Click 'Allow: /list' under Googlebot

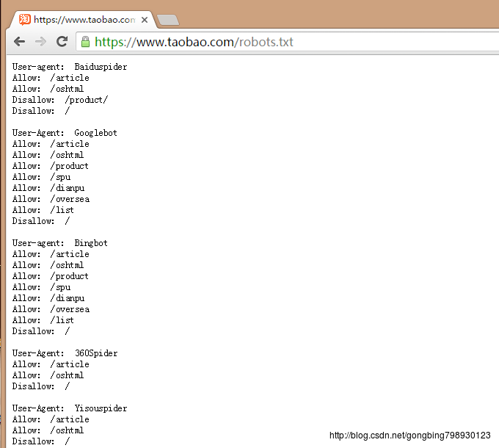tap(43, 210)
